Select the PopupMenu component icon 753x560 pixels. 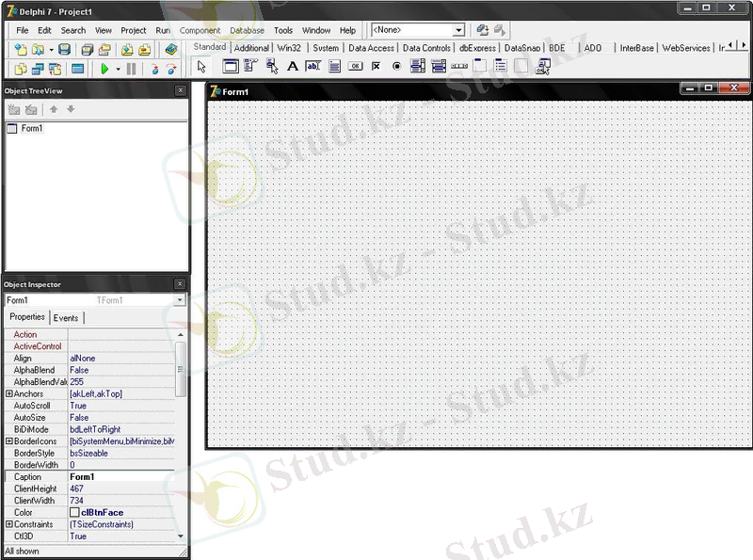(x=272, y=66)
